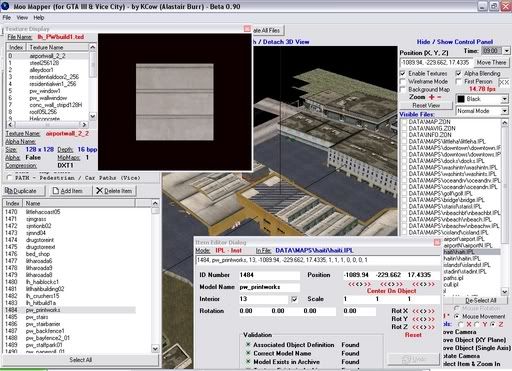Click the Reset View button
Image resolution: width=512 pixels, height=371 pixels.
(x=426, y=106)
